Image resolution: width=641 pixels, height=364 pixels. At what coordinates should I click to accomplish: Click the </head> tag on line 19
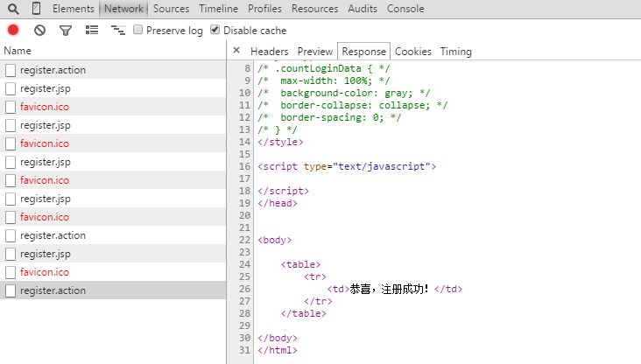[278, 203]
